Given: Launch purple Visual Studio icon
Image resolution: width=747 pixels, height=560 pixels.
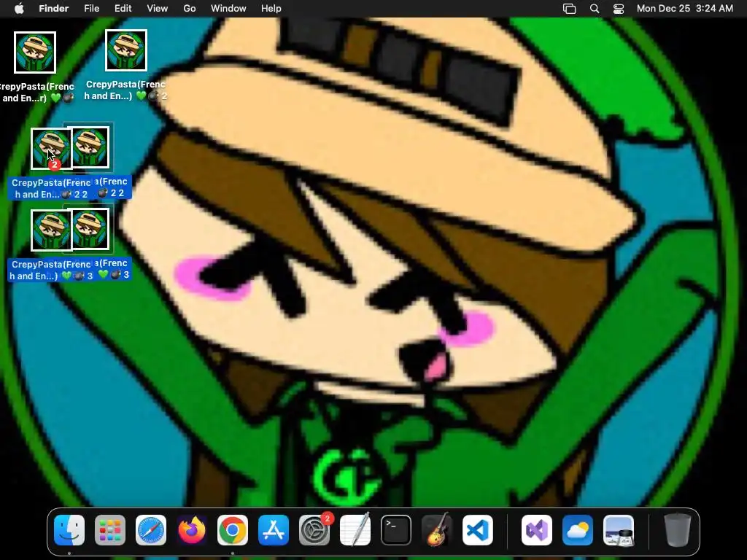Looking at the screenshot, I should tap(537, 530).
